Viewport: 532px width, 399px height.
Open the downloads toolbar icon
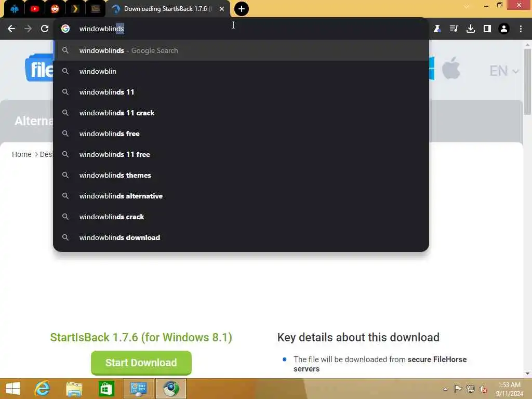point(471,29)
